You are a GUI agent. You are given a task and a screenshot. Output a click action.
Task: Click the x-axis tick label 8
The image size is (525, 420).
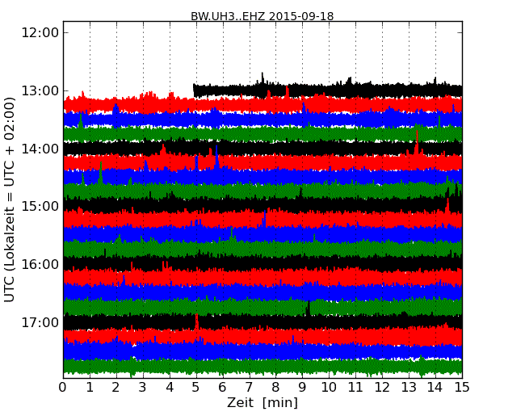point(276,388)
